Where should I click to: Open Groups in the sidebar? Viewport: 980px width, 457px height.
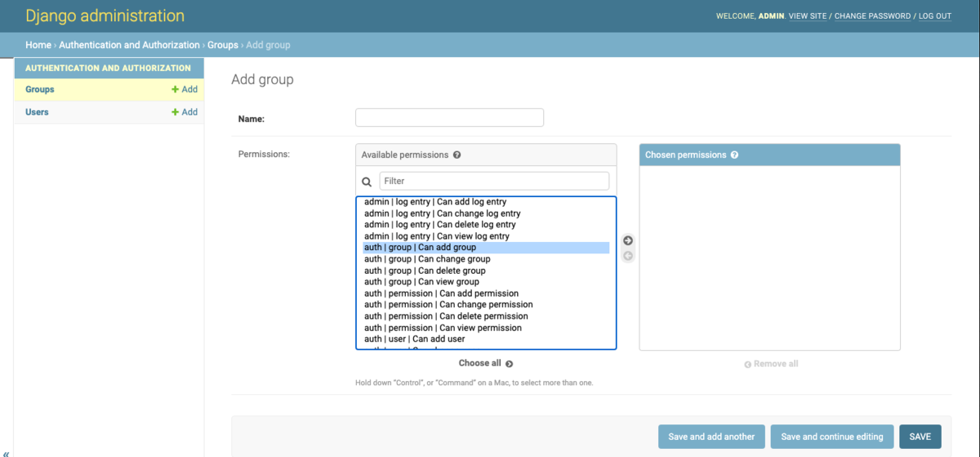tap(40, 90)
